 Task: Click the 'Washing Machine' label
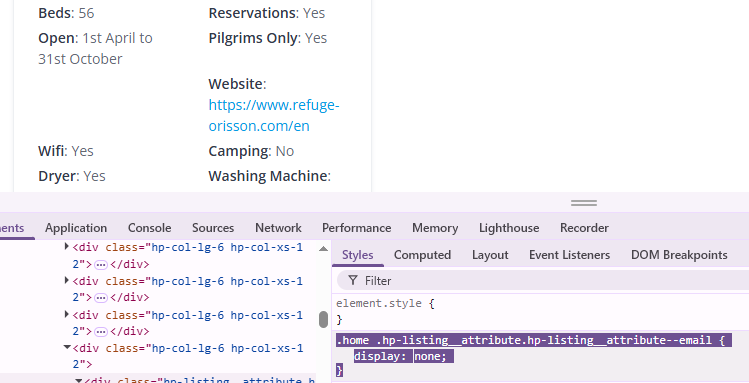(268, 176)
